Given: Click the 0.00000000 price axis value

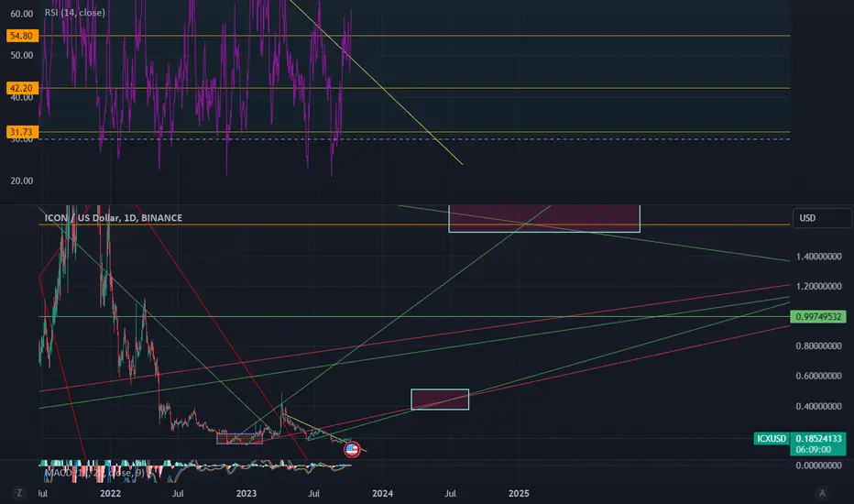Looking at the screenshot, I should click(x=818, y=466).
